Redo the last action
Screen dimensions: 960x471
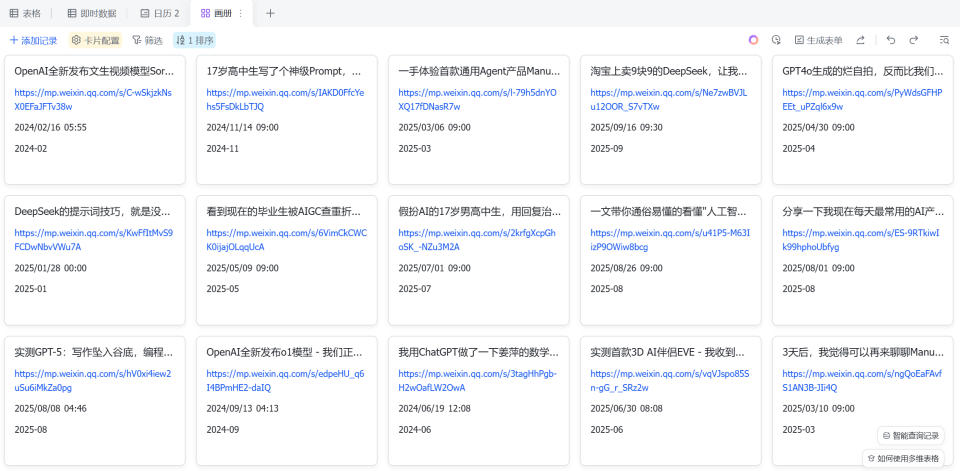[913, 40]
